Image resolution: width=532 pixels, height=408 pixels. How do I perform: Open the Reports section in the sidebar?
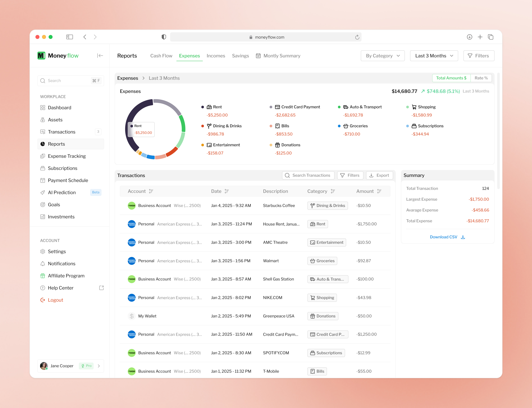tap(56, 144)
